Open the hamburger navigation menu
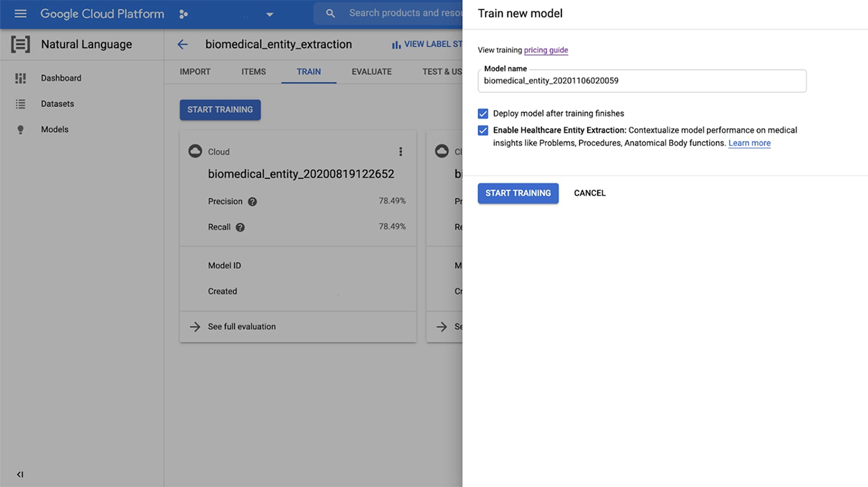868x487 pixels. point(20,14)
